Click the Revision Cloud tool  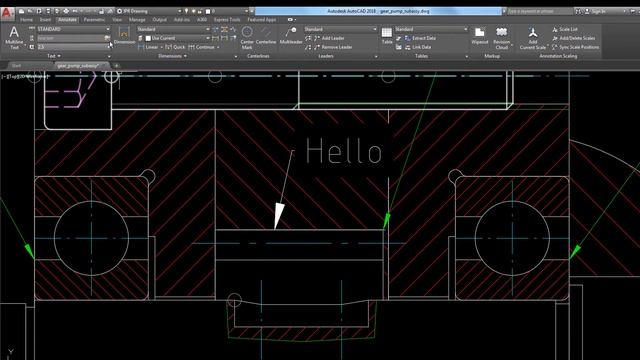click(x=502, y=38)
